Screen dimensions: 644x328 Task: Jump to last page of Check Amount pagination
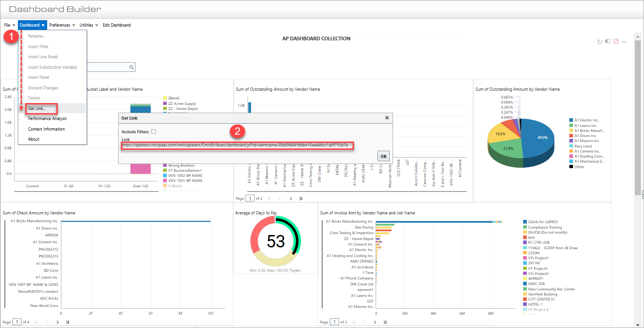tap(67, 322)
